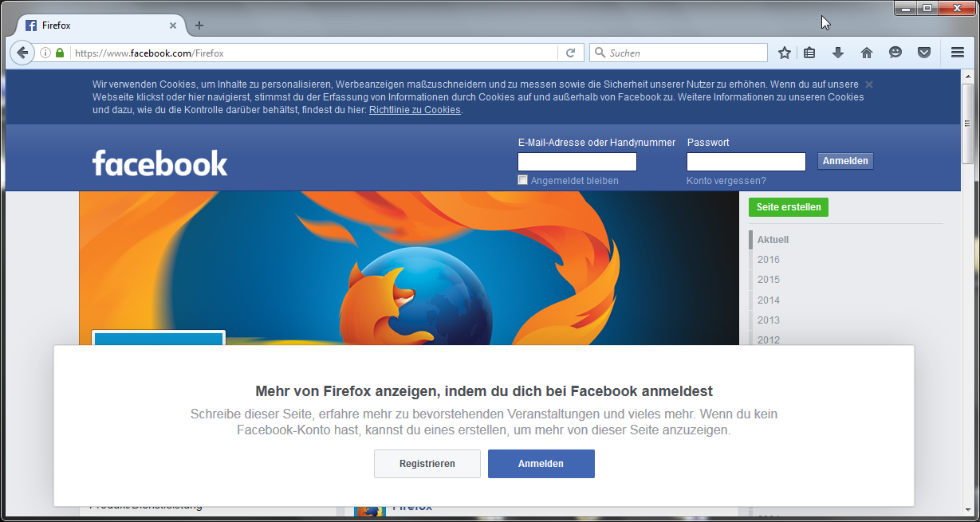This screenshot has height=522, width=980.
Task: Click the scrollbar up arrow
Action: pyautogui.click(x=968, y=77)
